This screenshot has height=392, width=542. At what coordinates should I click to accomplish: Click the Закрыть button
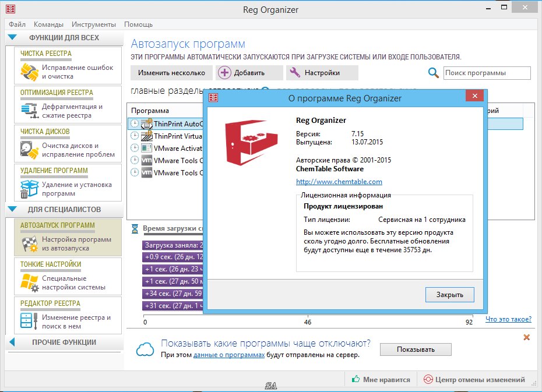pyautogui.click(x=449, y=295)
